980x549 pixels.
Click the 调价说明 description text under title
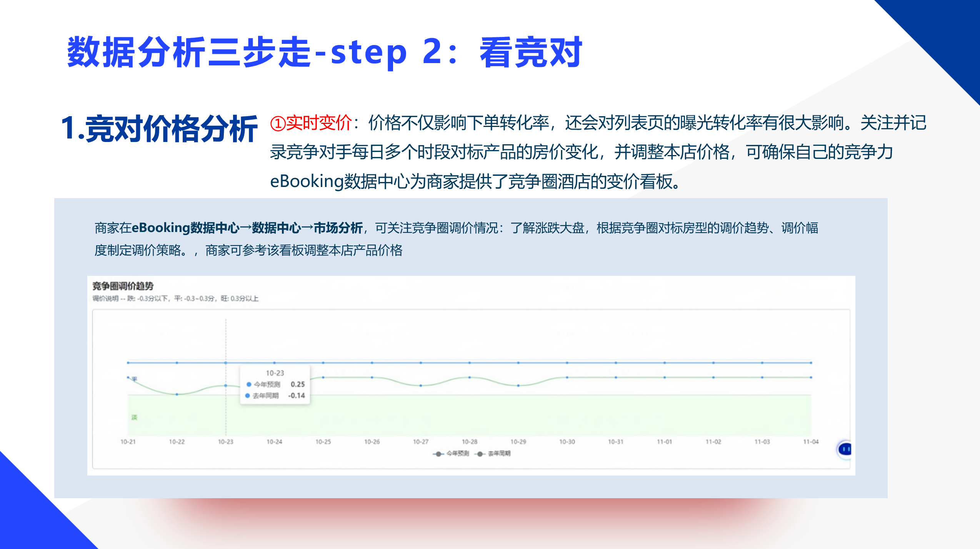[x=175, y=299]
